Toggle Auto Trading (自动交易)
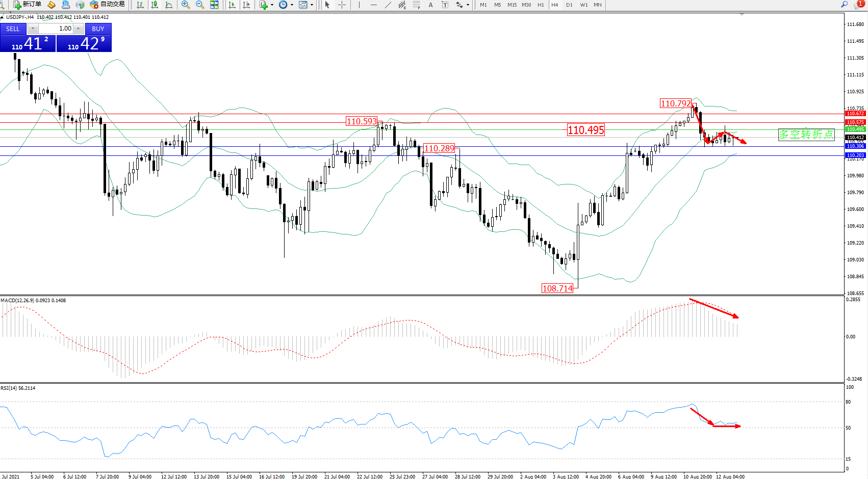The height and width of the screenshot is (479, 868). pyautogui.click(x=108, y=5)
